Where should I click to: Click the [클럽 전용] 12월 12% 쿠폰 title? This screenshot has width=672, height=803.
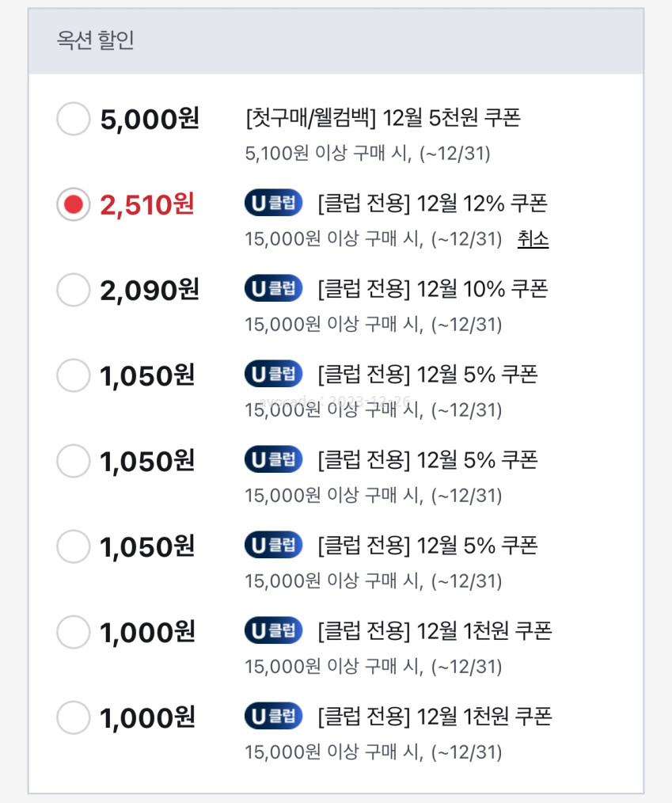click(432, 204)
